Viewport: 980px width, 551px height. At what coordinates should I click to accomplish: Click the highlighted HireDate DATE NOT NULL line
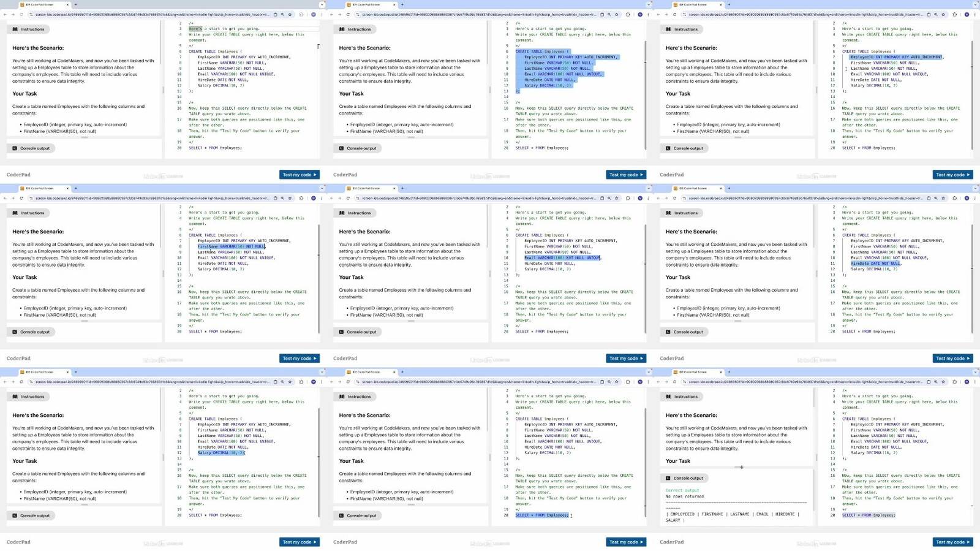pos(875,264)
